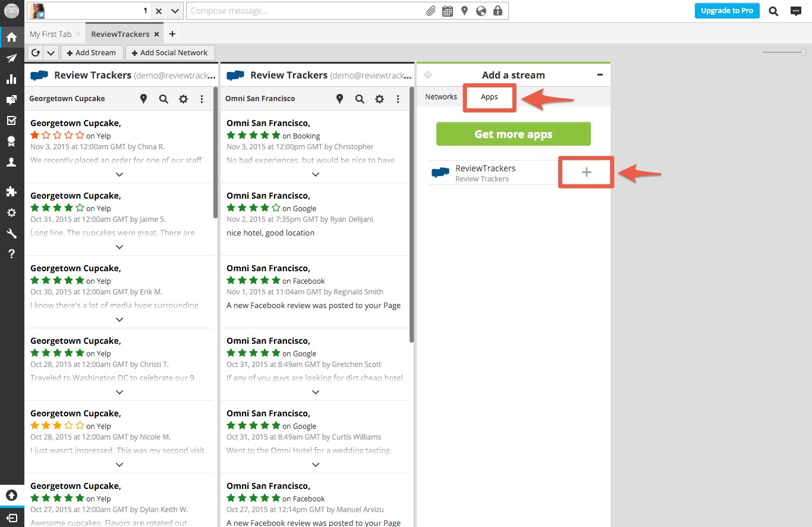This screenshot has width=812, height=527.
Task: Expand the Gretchen Scott review
Action: coord(316,392)
